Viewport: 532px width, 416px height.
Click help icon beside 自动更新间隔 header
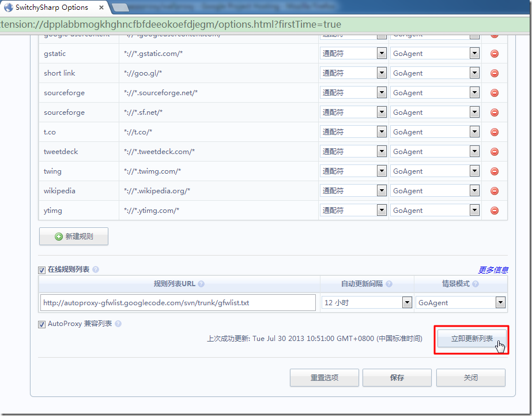389,284
